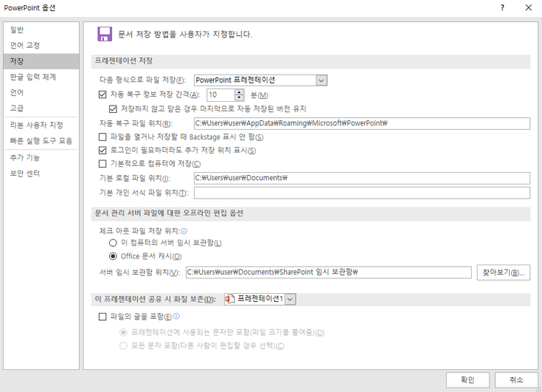Click the 찾아보기 browse button

(x=503, y=273)
